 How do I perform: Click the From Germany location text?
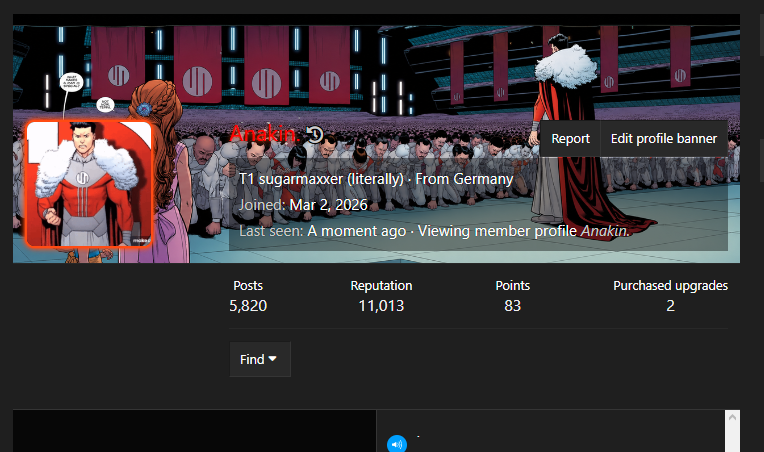point(464,179)
